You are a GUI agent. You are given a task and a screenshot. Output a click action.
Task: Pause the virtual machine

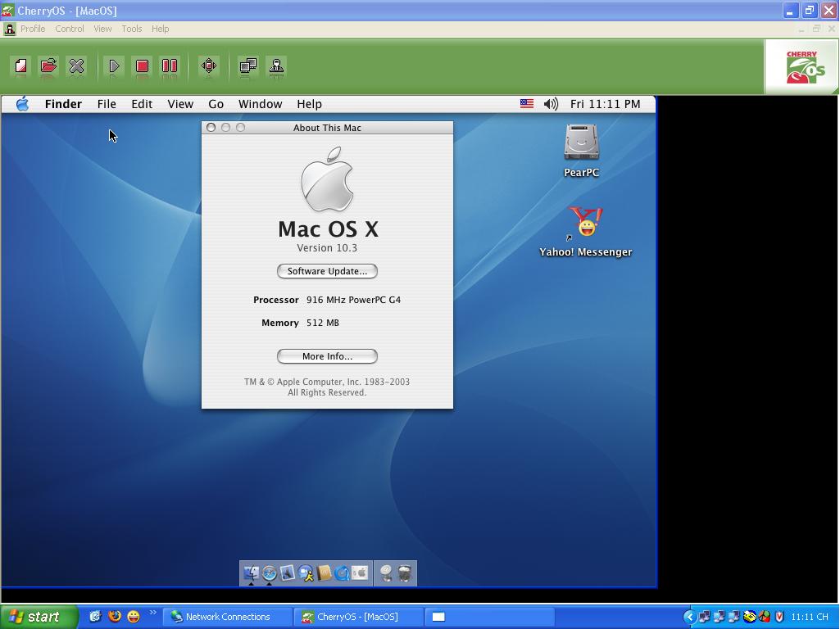pos(170,66)
